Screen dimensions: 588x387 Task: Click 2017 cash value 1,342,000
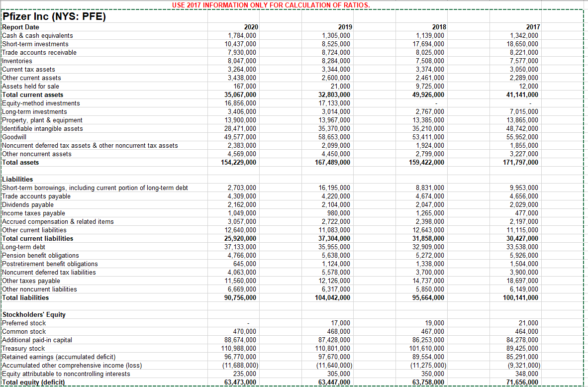point(524,36)
